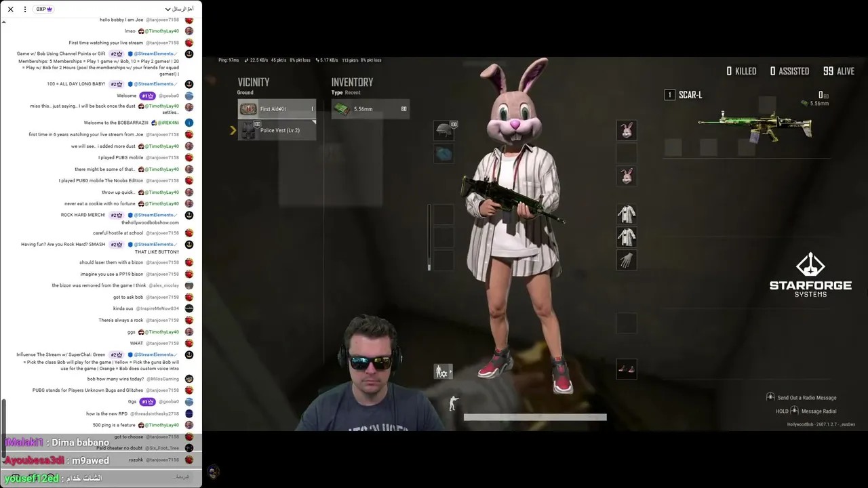Sort inventory by Type
Viewport: 868px width, 488px height.
336,92
